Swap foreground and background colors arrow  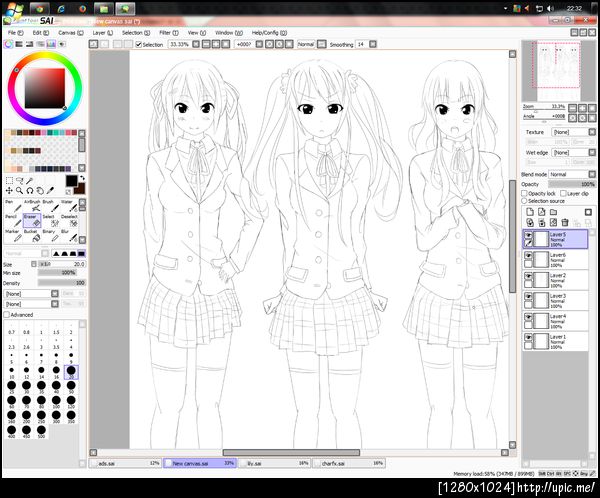pos(82,178)
